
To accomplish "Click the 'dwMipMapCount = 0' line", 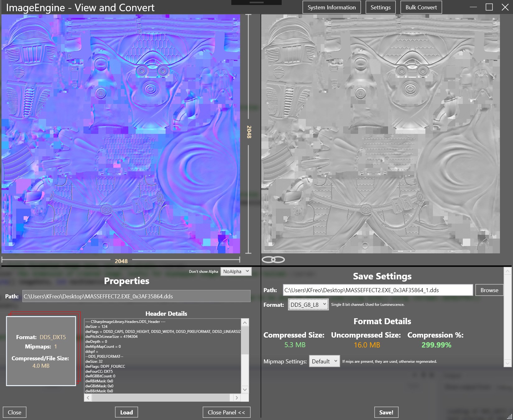I will click(103, 346).
